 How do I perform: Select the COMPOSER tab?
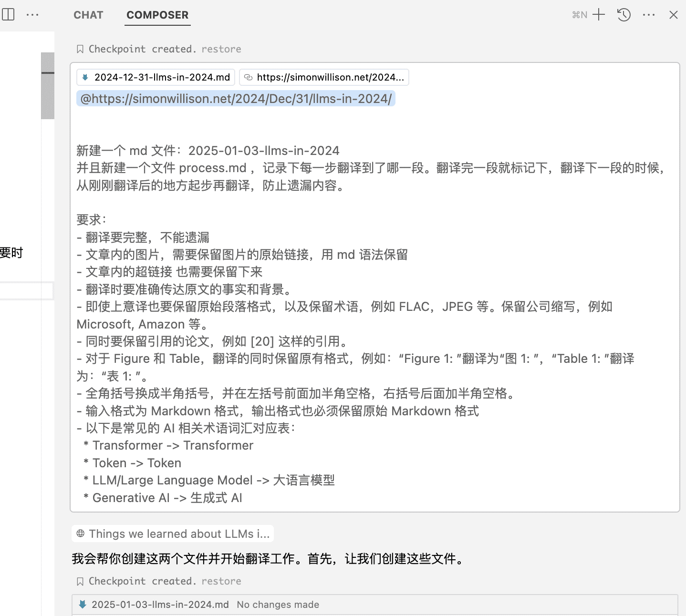[157, 15]
